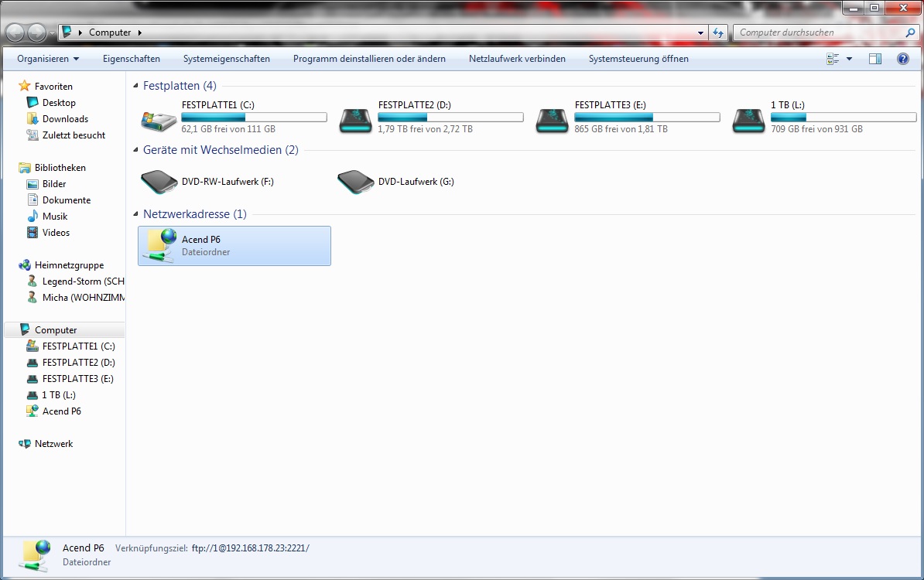Viewport: 924px width, 580px height.
Task: Click into the Computer durchsuchen search field
Action: click(x=819, y=33)
